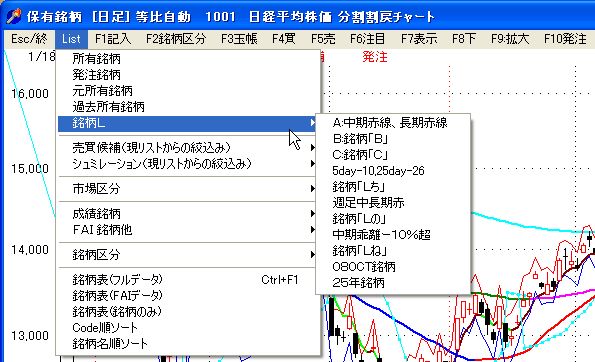This screenshot has width=595, height=362.
Task: Select F2銘柄区分 menu item
Action: click(x=176, y=39)
